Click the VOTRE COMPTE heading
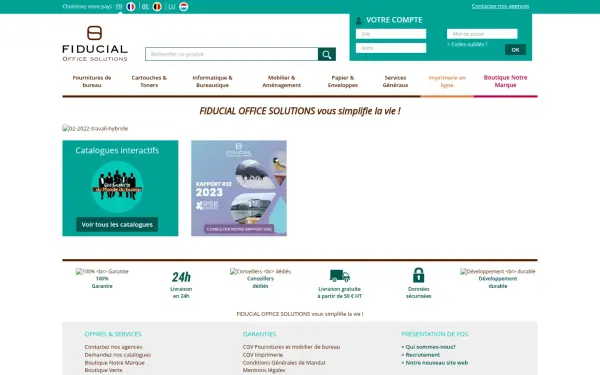This screenshot has width=600, height=375. (x=394, y=20)
